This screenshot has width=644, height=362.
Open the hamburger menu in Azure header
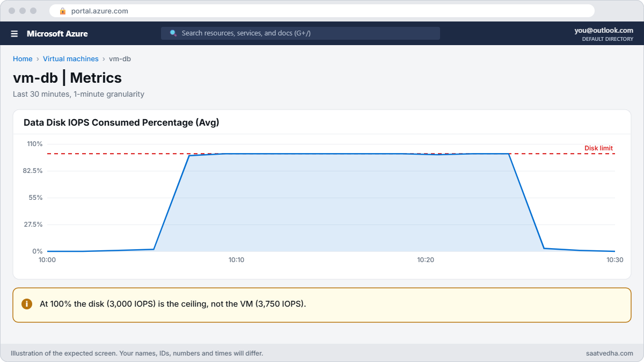click(x=14, y=34)
